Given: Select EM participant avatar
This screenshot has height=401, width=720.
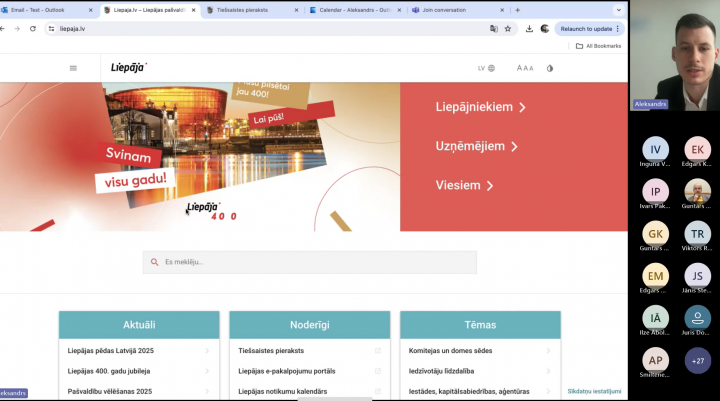Looking at the screenshot, I should [x=655, y=276].
